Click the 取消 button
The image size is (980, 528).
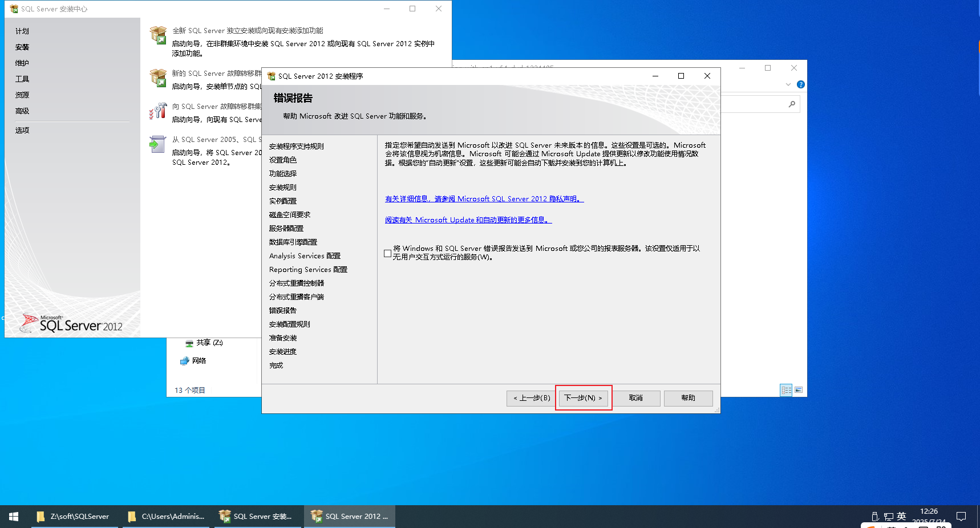click(636, 398)
